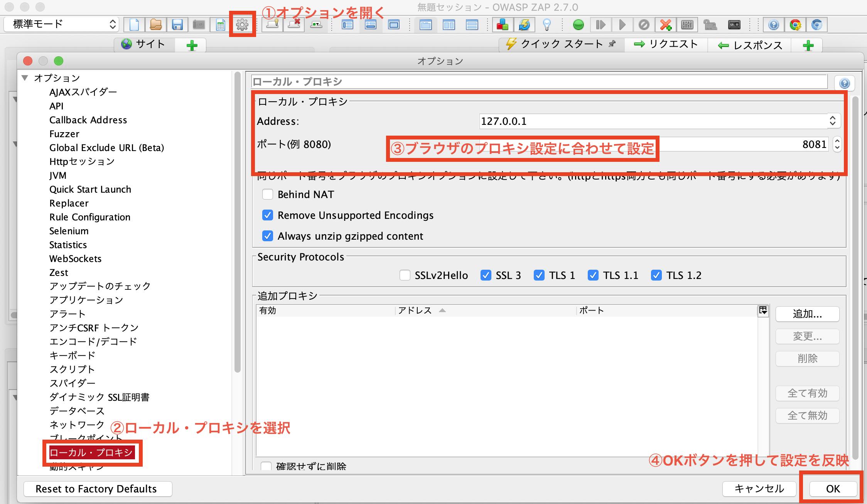Uncheck Remove Unsupported Encodings

(x=268, y=215)
